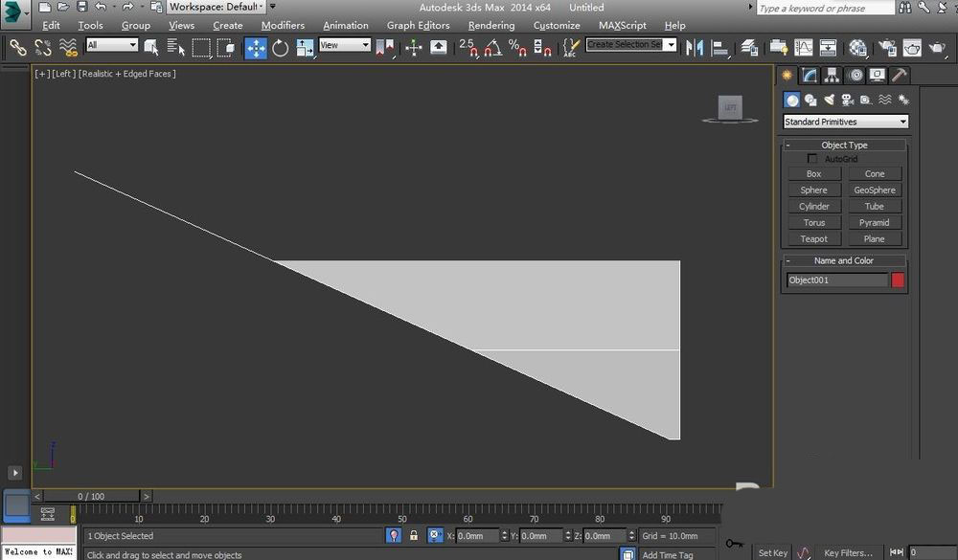Open the Standard Primitives dropdown
Screen dimensions: 958x560
click(x=846, y=122)
